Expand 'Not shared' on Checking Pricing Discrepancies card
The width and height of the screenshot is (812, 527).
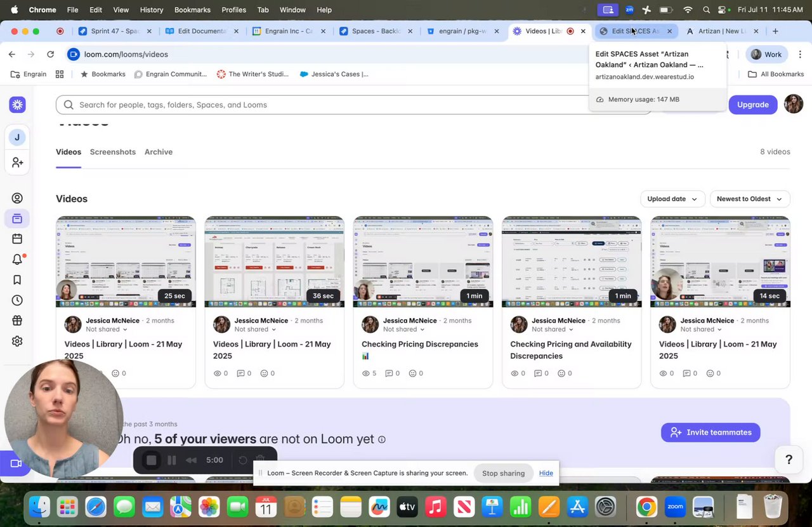click(403, 330)
